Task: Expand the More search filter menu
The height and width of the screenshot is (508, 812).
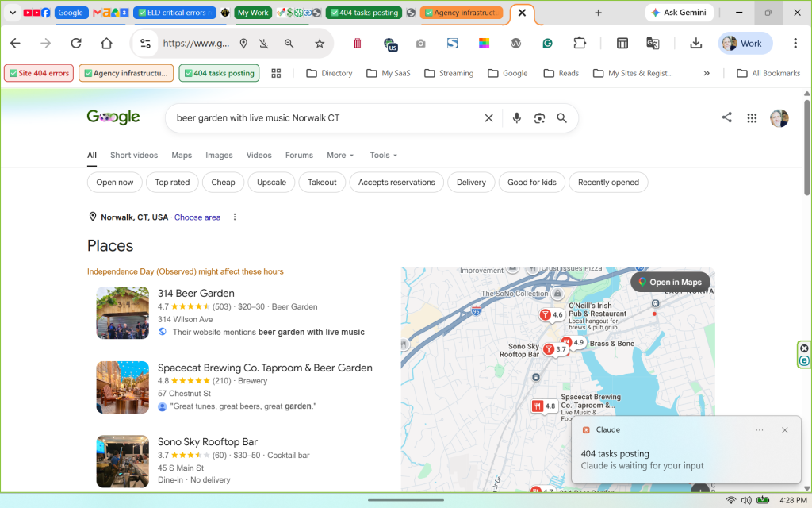Action: 340,155
